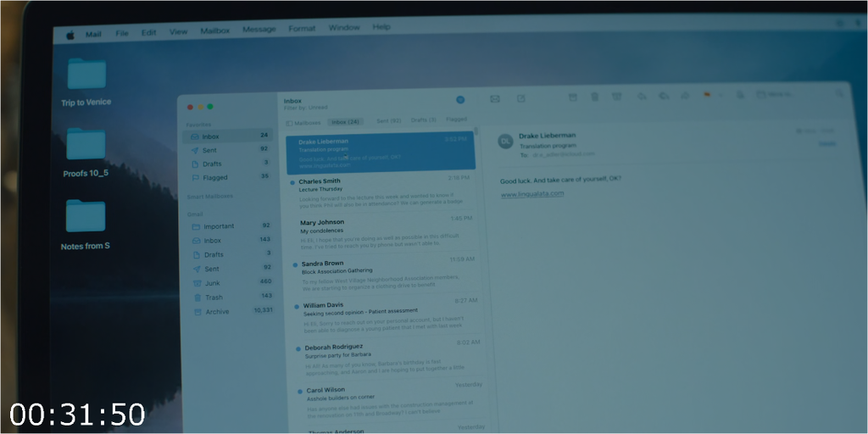Select the Inbox (24) favorites bar tab
868x434 pixels.
point(346,122)
